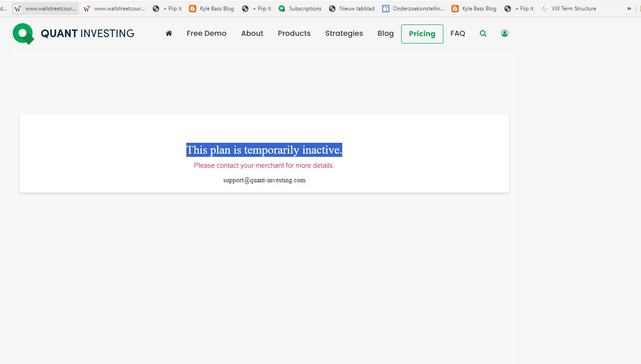Image resolution: width=641 pixels, height=364 pixels.
Task: Open the Subscriptions bookmark
Action: point(300,9)
